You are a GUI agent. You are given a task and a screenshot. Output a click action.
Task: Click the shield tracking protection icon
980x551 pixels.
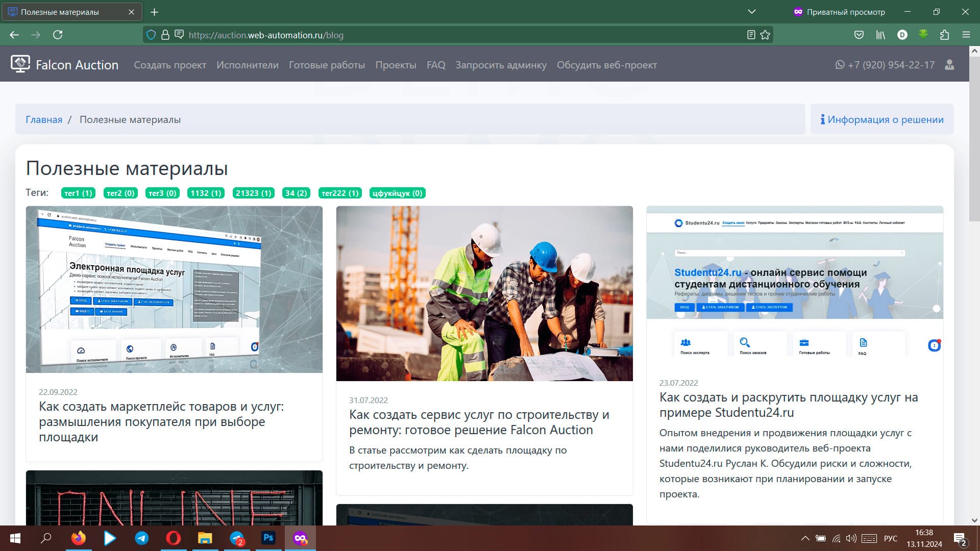coord(151,35)
